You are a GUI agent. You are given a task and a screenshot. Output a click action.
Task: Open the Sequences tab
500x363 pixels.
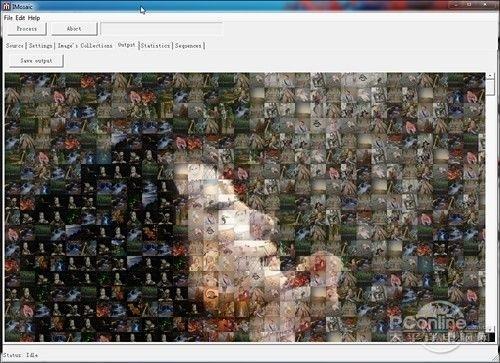(x=188, y=46)
